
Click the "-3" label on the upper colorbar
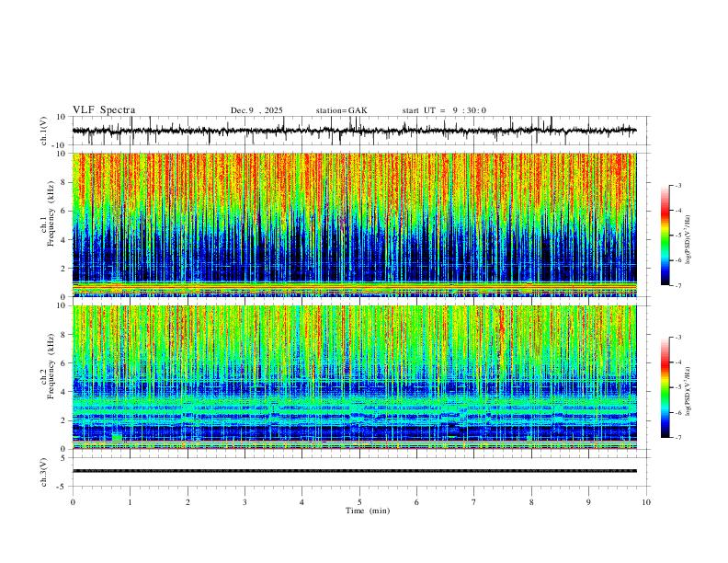(677, 185)
